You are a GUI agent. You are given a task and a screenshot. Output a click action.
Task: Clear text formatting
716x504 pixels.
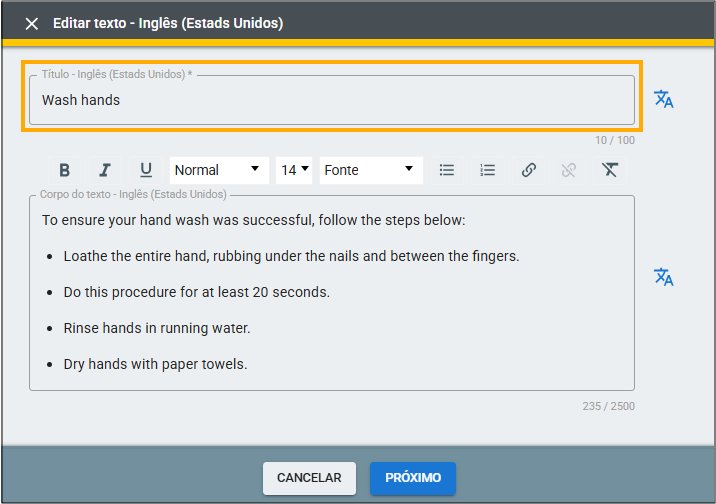pos(610,170)
